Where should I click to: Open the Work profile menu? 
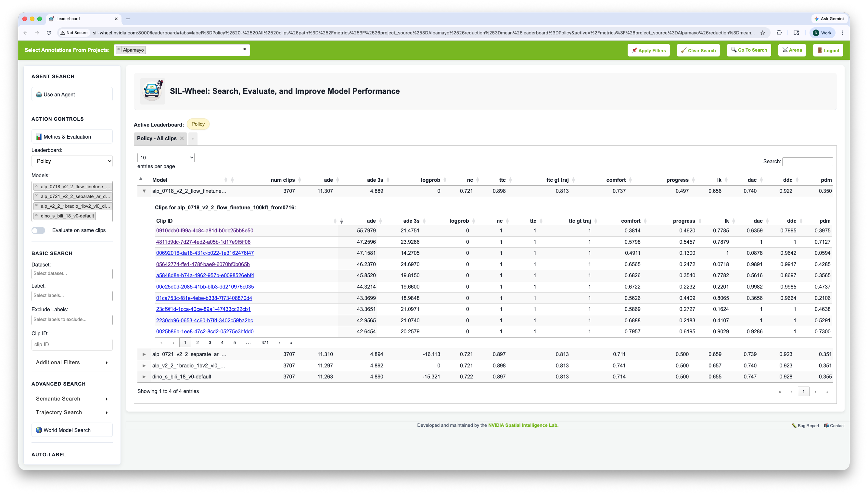tap(822, 33)
